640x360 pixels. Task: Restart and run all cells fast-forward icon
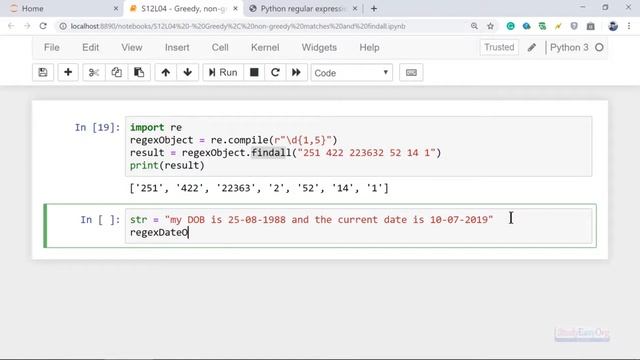[x=296, y=73]
